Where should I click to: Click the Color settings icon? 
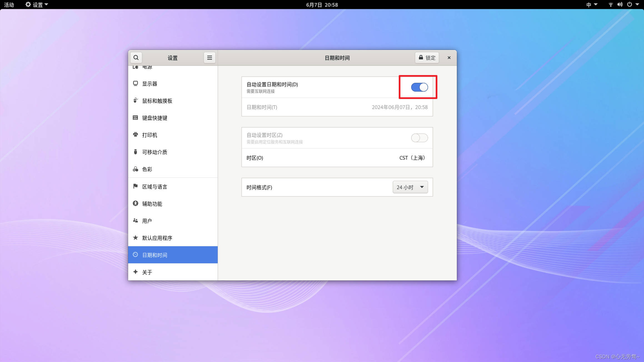coord(135,169)
